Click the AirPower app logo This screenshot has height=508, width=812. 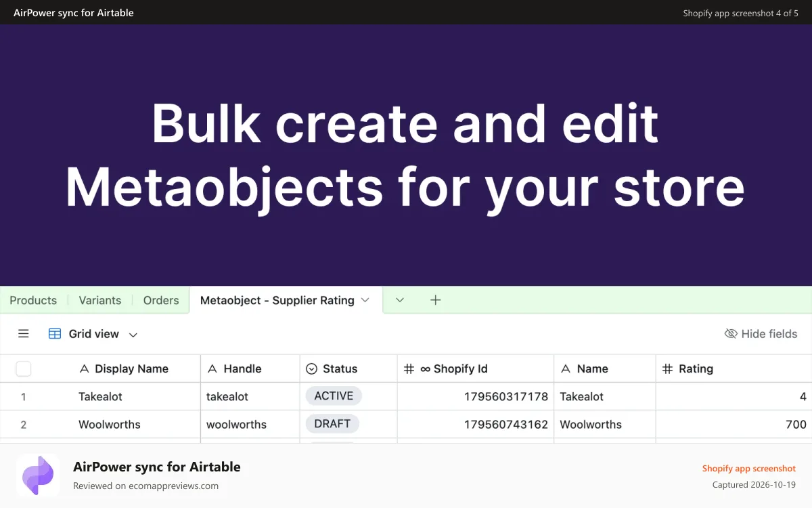click(x=39, y=475)
